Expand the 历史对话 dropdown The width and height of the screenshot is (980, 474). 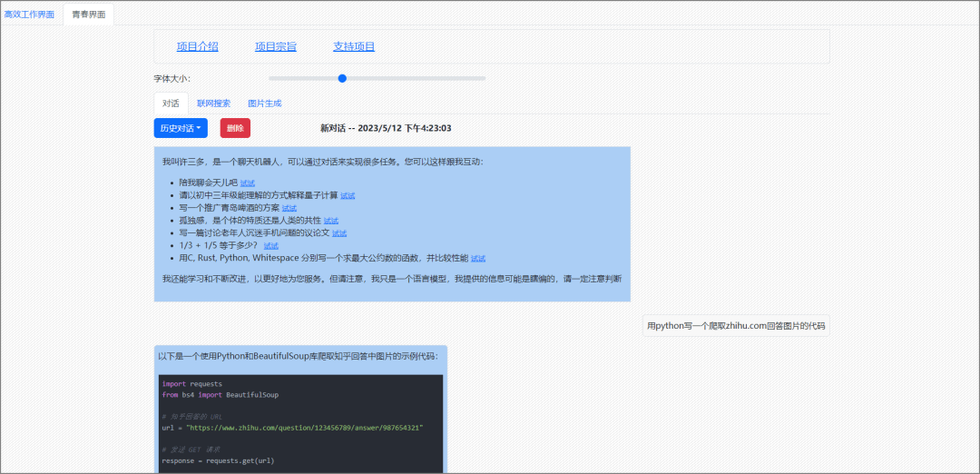click(x=181, y=128)
